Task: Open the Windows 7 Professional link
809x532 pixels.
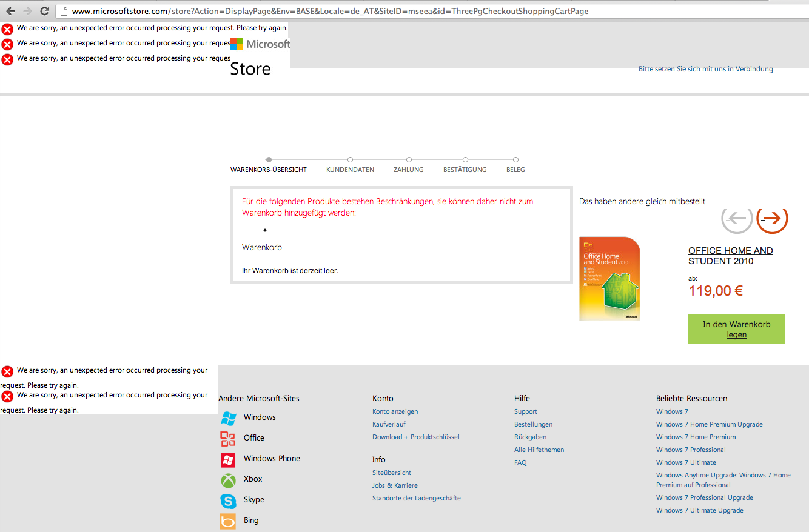Action: point(691,450)
